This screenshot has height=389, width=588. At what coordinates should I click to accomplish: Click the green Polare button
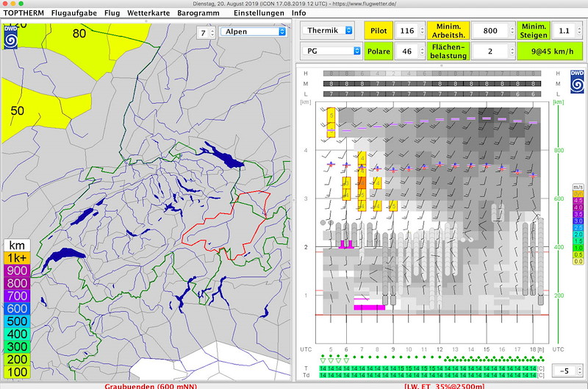379,51
